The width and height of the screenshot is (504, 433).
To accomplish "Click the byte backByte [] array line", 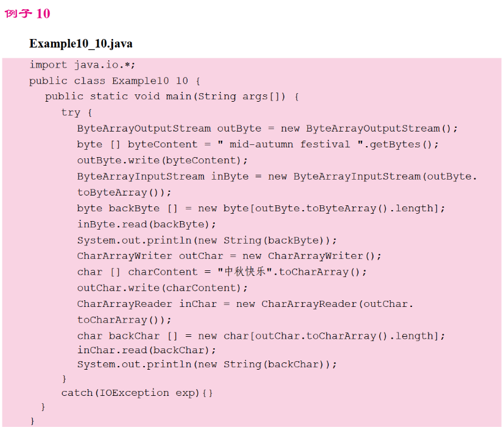I will pos(261,208).
